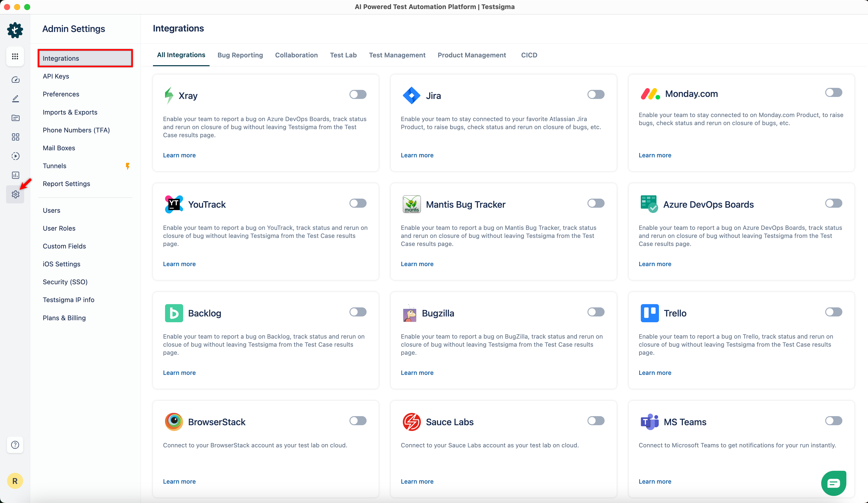Open the Test Lab tab
Screen dimensions: 868x503
[x=343, y=55]
